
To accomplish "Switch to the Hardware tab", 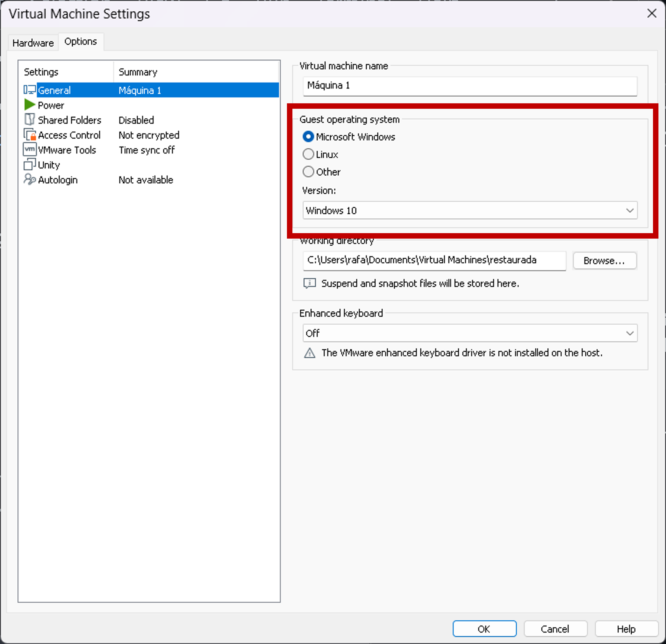I will pos(33,42).
